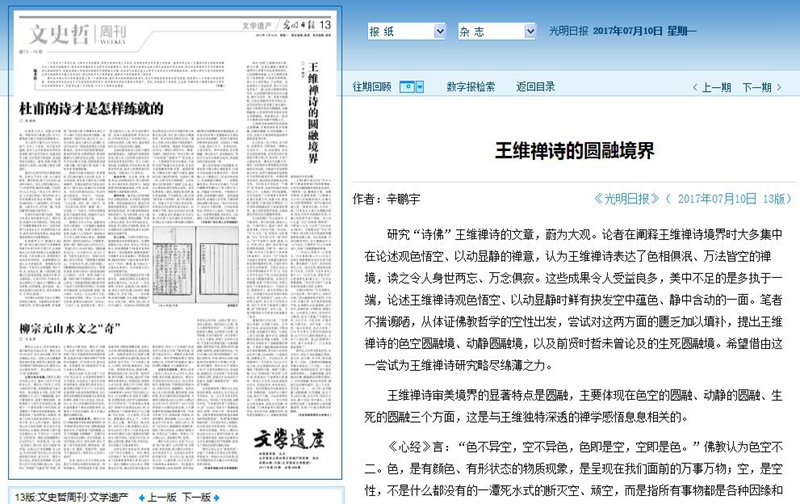Go to previous issue 上一期
Viewport: 800px width, 504px height.
click(x=716, y=87)
